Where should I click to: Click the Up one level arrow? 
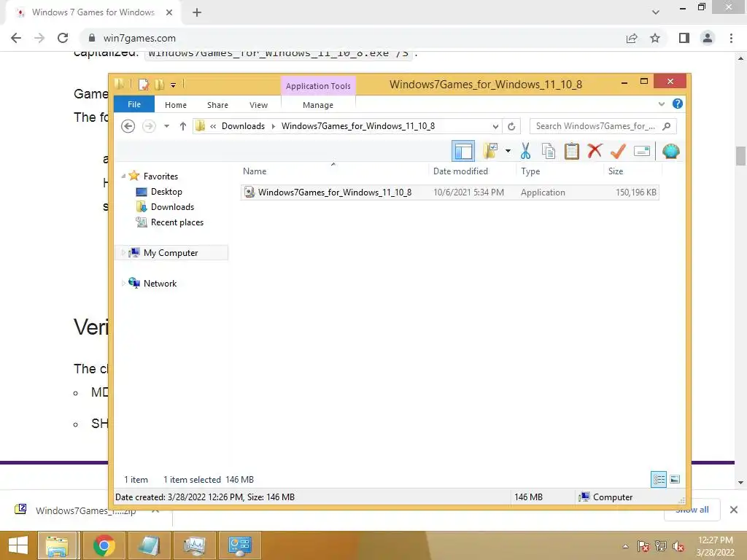[183, 126]
